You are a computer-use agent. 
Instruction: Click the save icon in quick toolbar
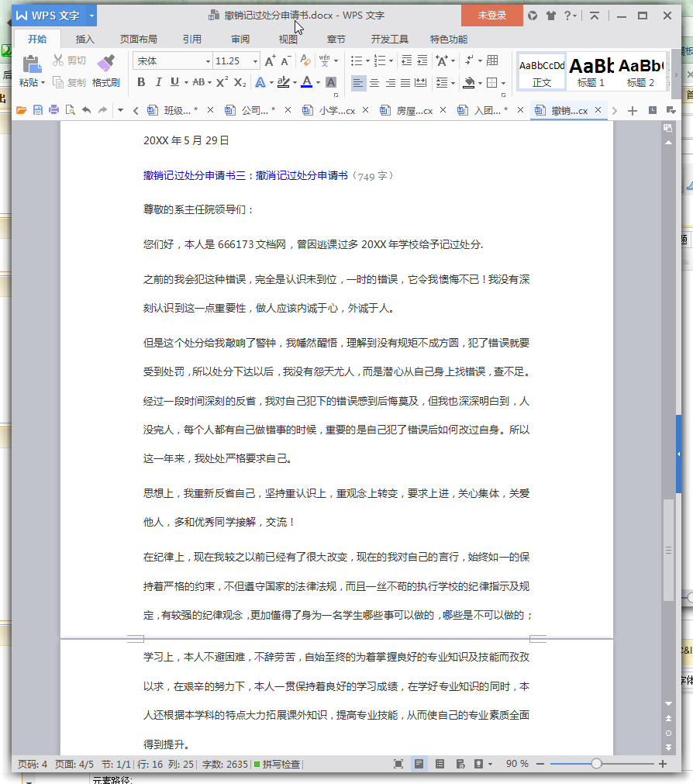[38, 111]
